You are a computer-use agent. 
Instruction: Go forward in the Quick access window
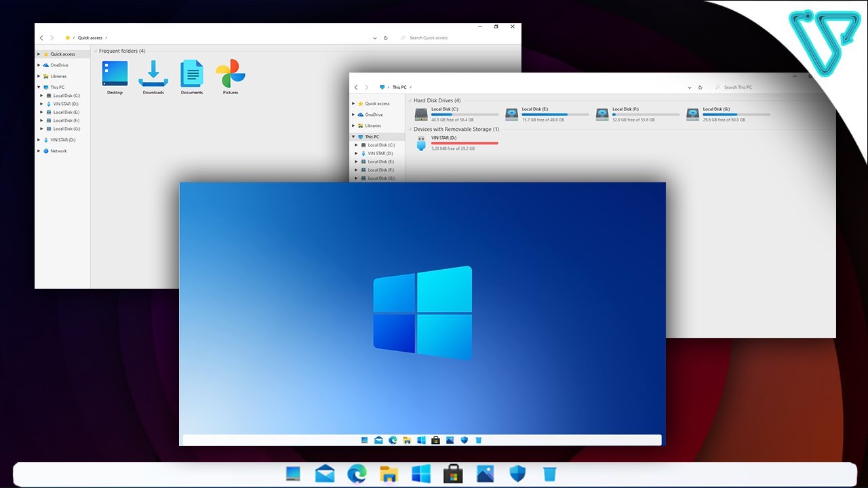click(x=52, y=38)
